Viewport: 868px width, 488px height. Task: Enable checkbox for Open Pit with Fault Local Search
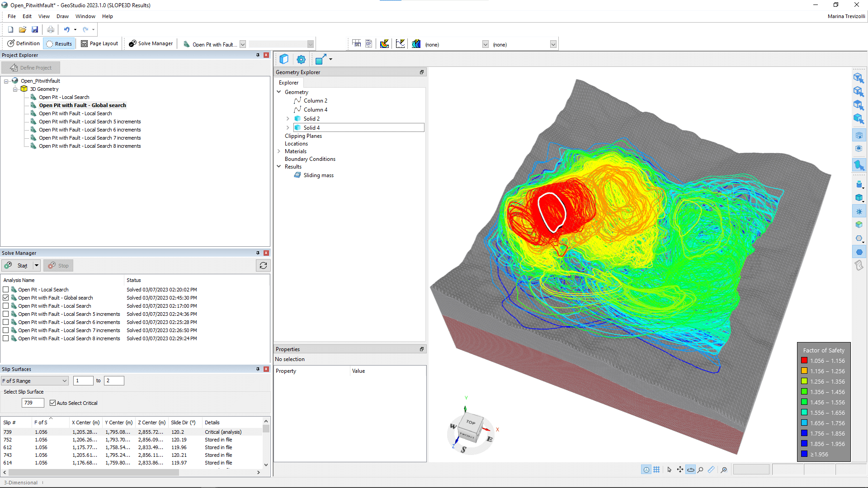[x=5, y=305]
